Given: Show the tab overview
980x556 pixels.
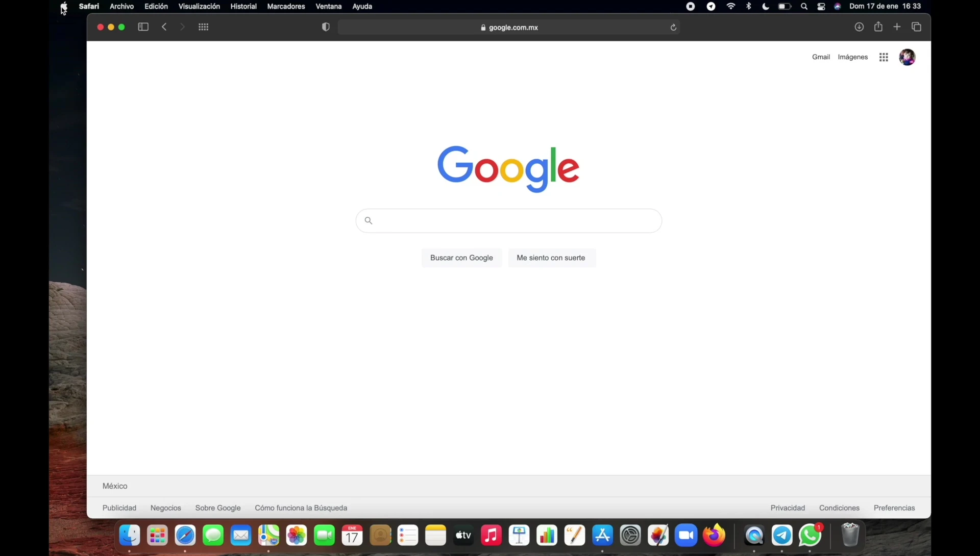Looking at the screenshot, I should pos(916,27).
